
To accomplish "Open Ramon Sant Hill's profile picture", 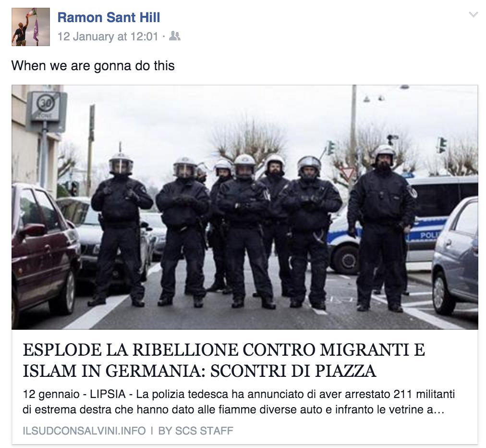I will (31, 27).
